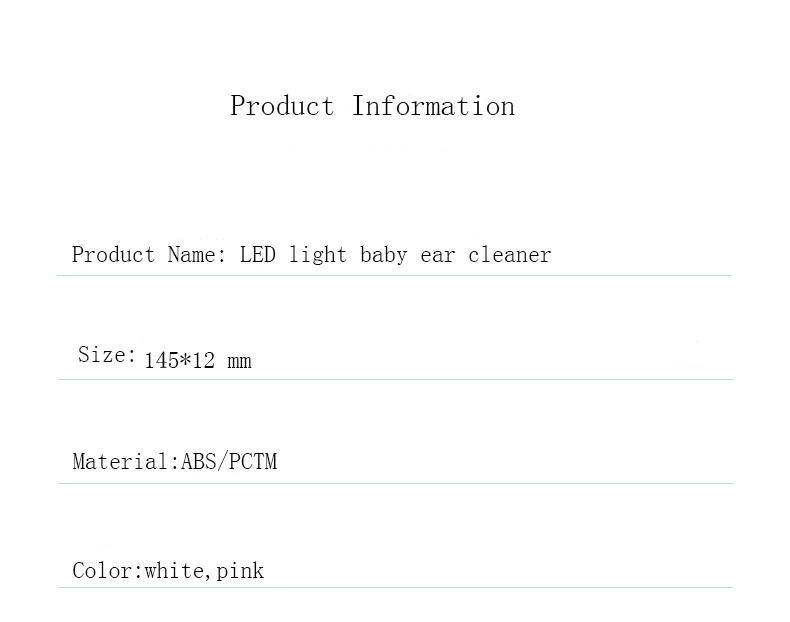Click the line under Color row
Image resolution: width=790 pixels, height=622 pixels.
pyautogui.click(x=395, y=587)
